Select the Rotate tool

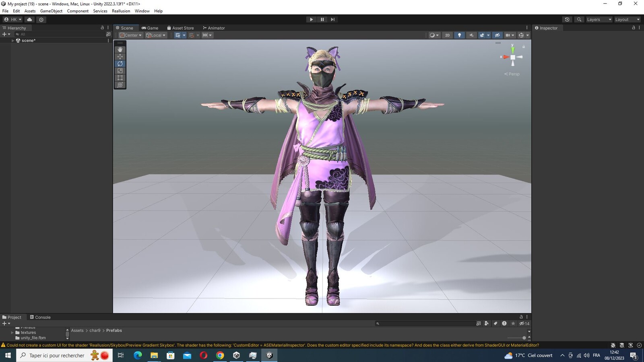pyautogui.click(x=120, y=64)
